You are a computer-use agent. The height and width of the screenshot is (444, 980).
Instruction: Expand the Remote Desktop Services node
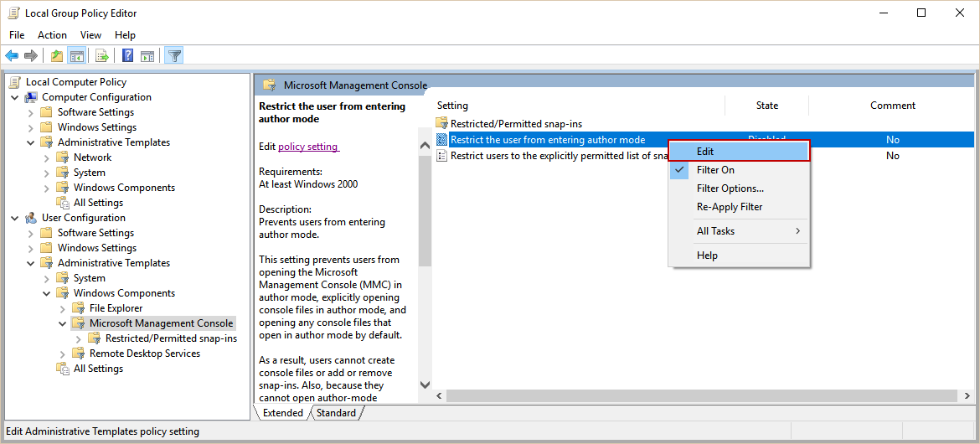[x=62, y=354]
